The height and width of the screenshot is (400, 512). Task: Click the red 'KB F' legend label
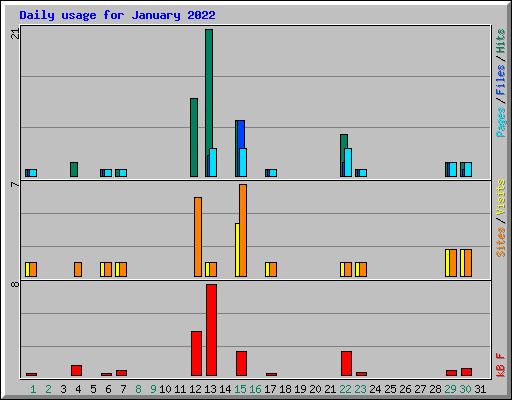pos(500,365)
